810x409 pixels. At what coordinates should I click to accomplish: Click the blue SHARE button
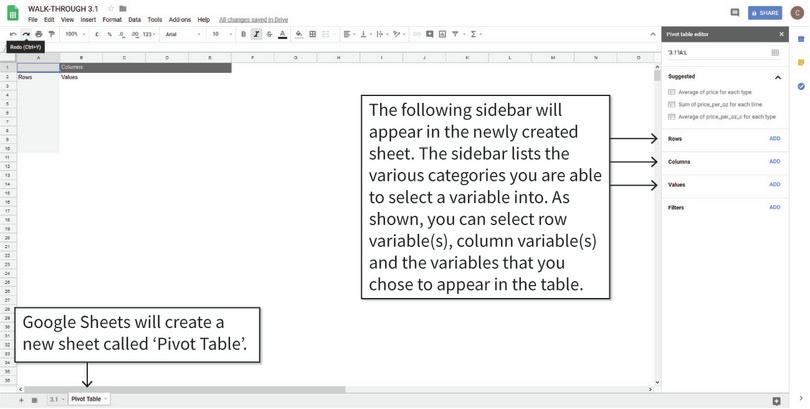pyautogui.click(x=765, y=13)
